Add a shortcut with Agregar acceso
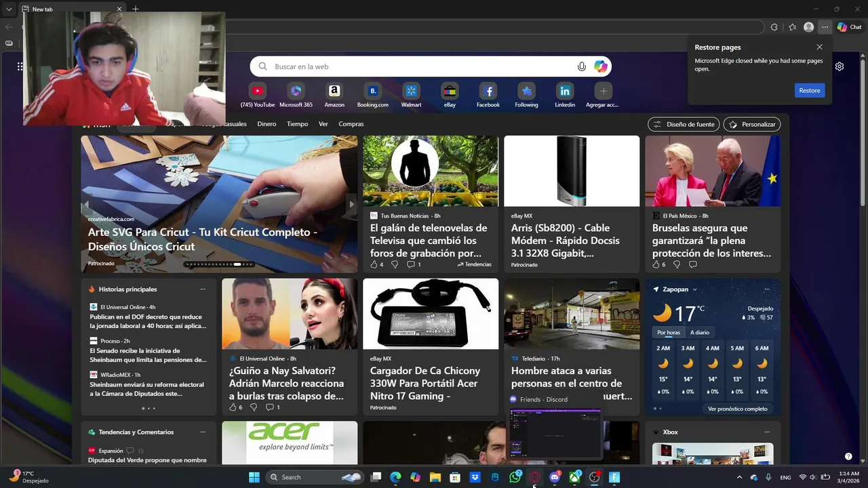Viewport: 868px width, 488px height. pos(603,96)
